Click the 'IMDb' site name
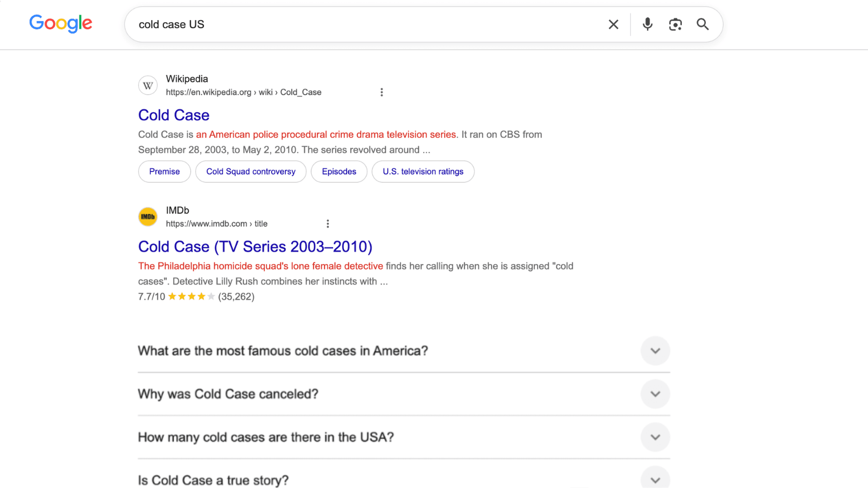The width and height of the screenshot is (868, 488). pyautogui.click(x=177, y=210)
